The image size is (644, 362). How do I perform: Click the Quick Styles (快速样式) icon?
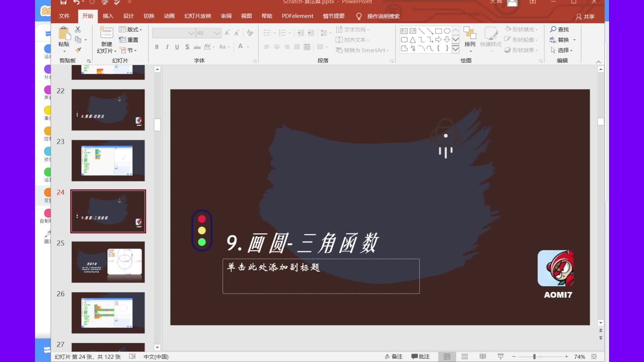click(x=491, y=33)
